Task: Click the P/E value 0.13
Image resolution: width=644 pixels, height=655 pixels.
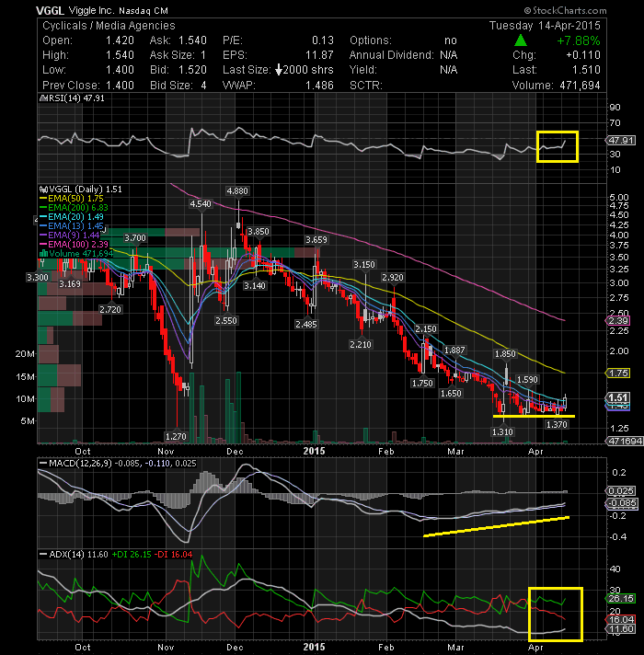Action: [323, 40]
